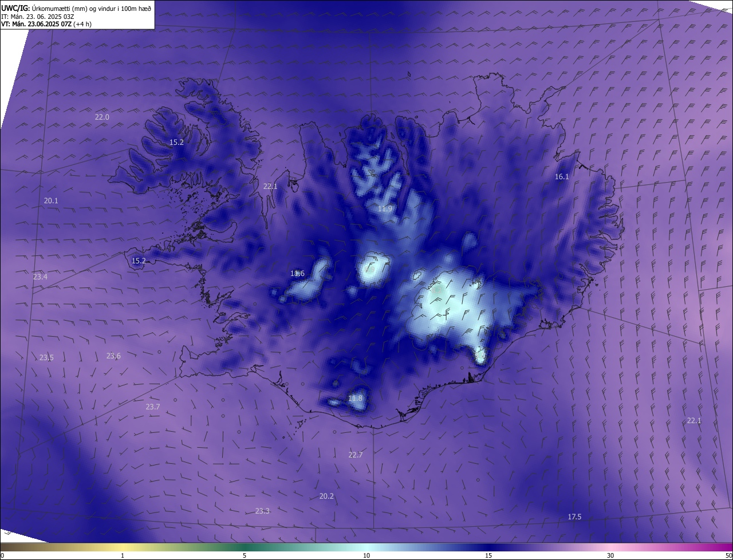Click the 22.1 label in southeast ocean
Viewport: 733px width, 560px height.
(x=693, y=420)
